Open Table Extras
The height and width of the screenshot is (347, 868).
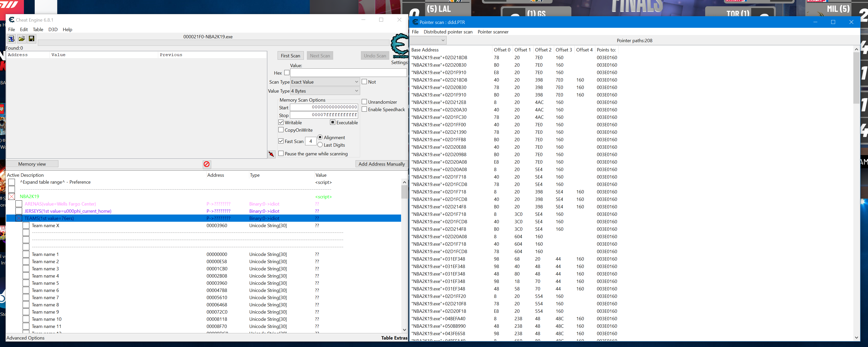(x=394, y=338)
